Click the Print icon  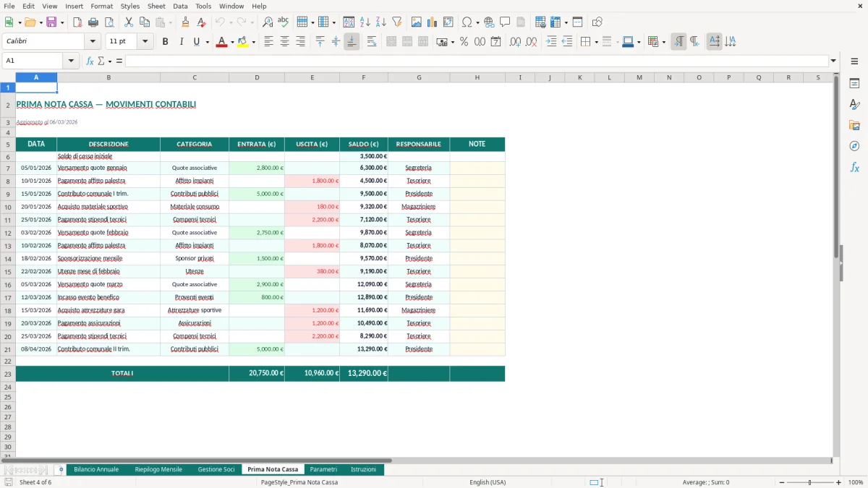coord(93,22)
